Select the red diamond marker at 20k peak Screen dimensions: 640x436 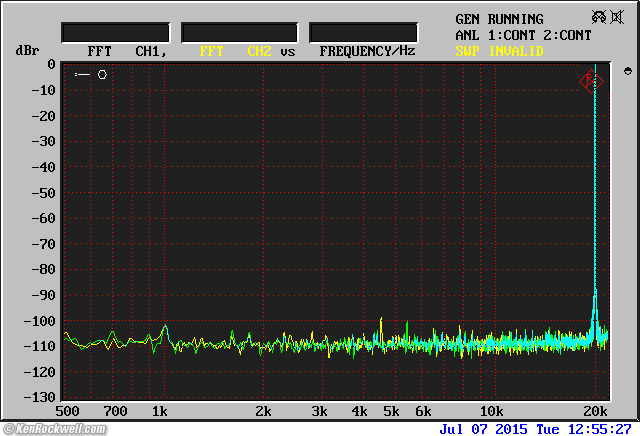pyautogui.click(x=591, y=81)
